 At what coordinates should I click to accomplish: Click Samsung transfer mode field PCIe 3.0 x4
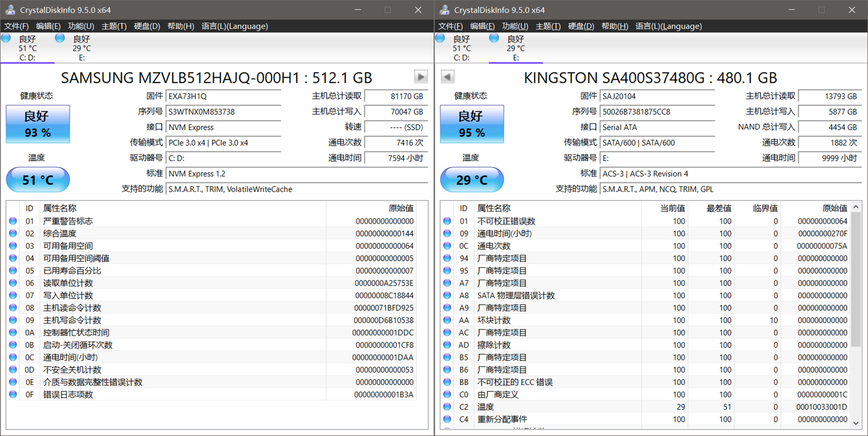coord(224,143)
